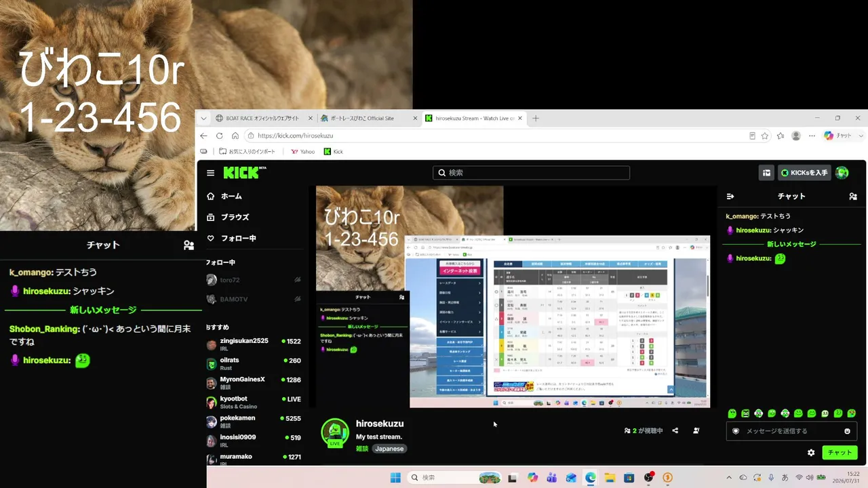This screenshot has width=868, height=488.
Task: Click the 雑談 category link under stream title
Action: point(362,449)
